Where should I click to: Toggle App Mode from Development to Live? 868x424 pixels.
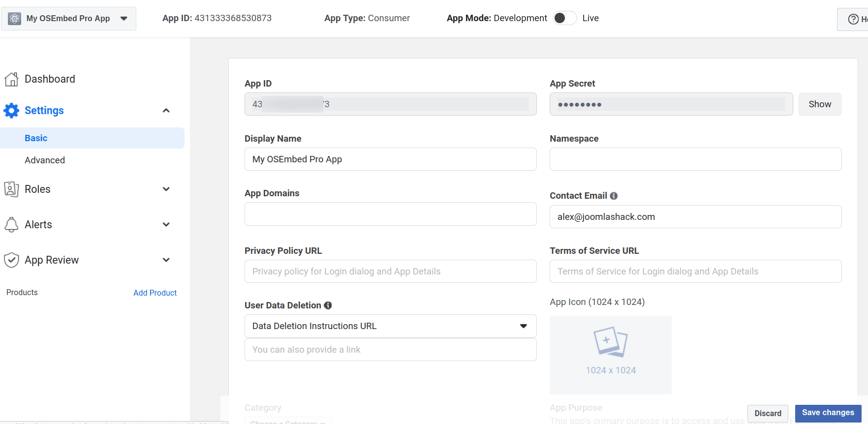(x=564, y=18)
